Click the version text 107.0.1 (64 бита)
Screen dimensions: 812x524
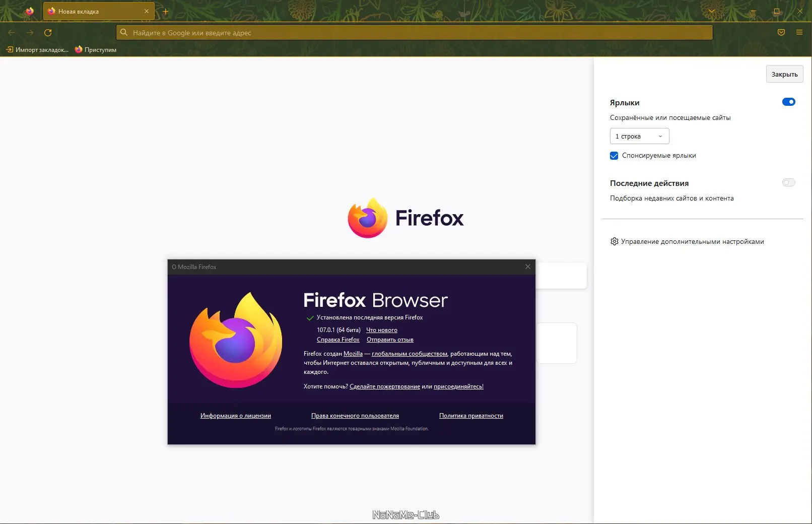click(339, 331)
